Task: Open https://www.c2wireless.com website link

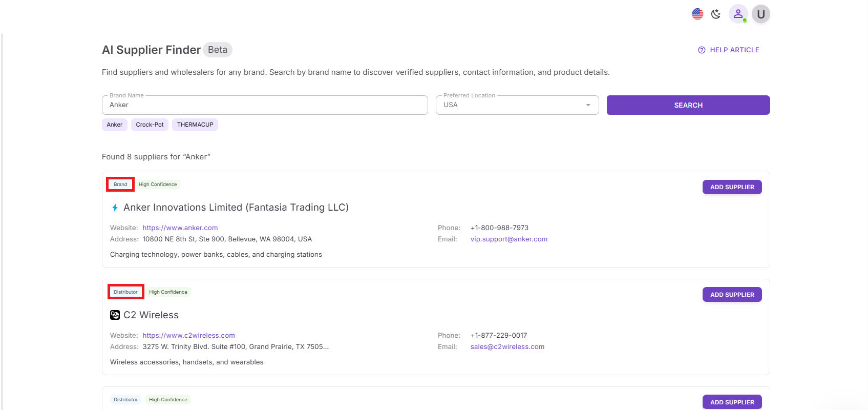Action: (x=189, y=335)
